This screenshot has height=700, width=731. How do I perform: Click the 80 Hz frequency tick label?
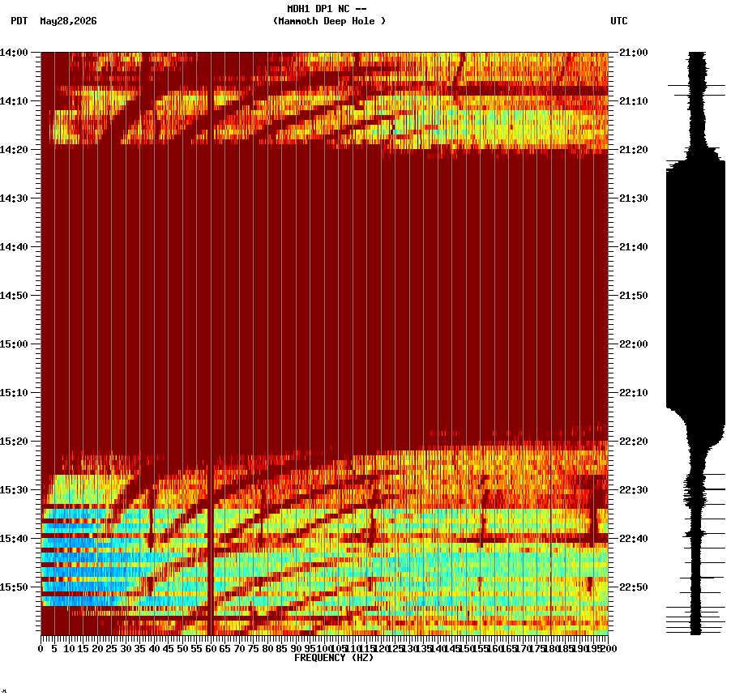coord(267,649)
